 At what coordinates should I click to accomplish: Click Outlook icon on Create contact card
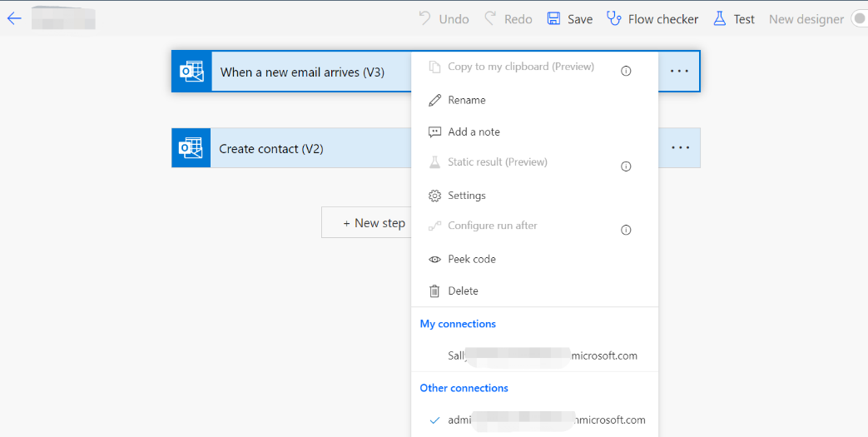(x=191, y=148)
